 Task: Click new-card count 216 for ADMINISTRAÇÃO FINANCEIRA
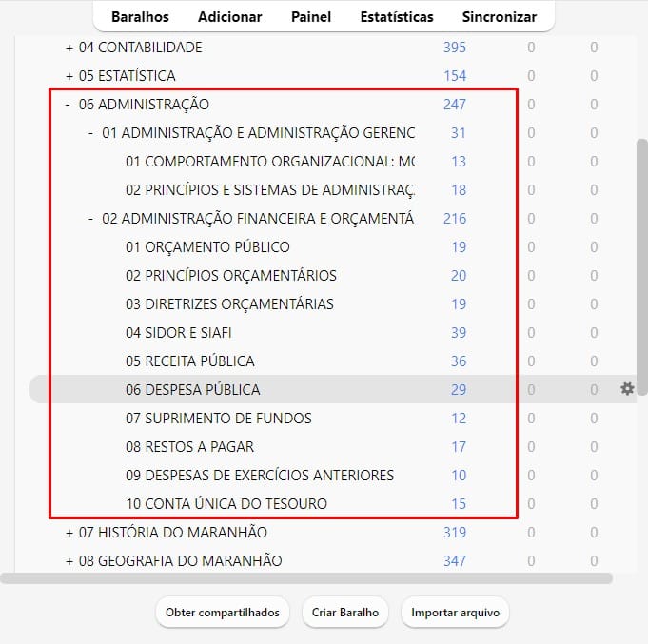[455, 219]
